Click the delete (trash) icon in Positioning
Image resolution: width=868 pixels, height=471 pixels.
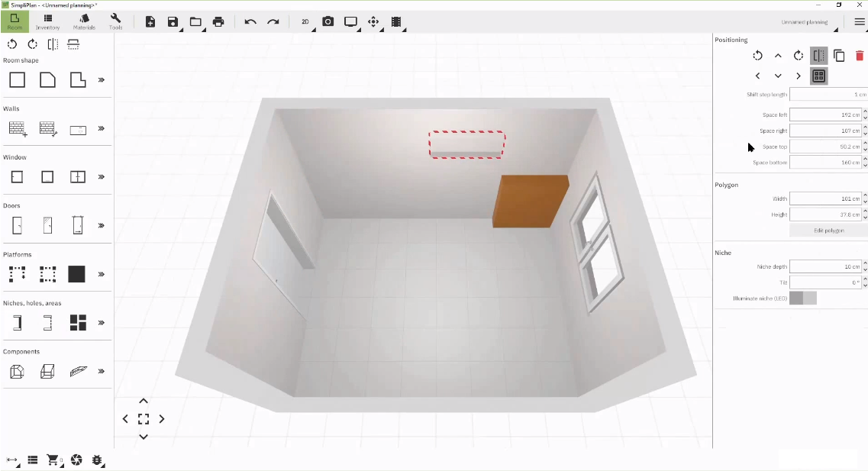tap(860, 55)
